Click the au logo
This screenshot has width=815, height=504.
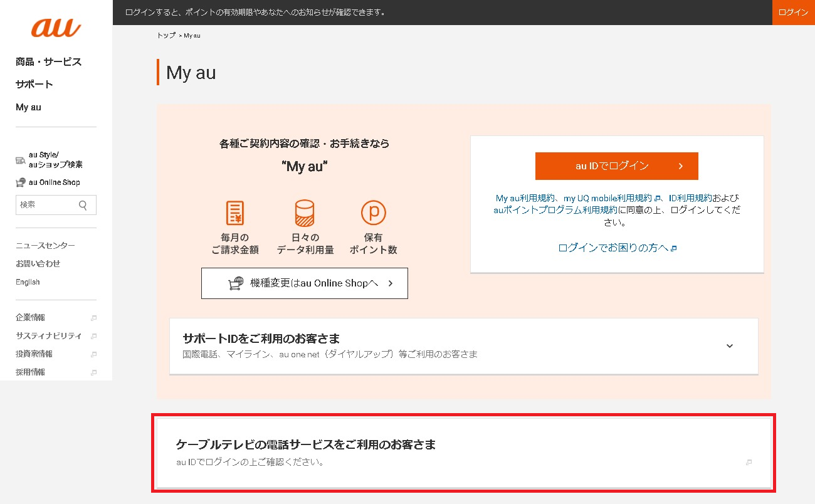tap(56, 28)
